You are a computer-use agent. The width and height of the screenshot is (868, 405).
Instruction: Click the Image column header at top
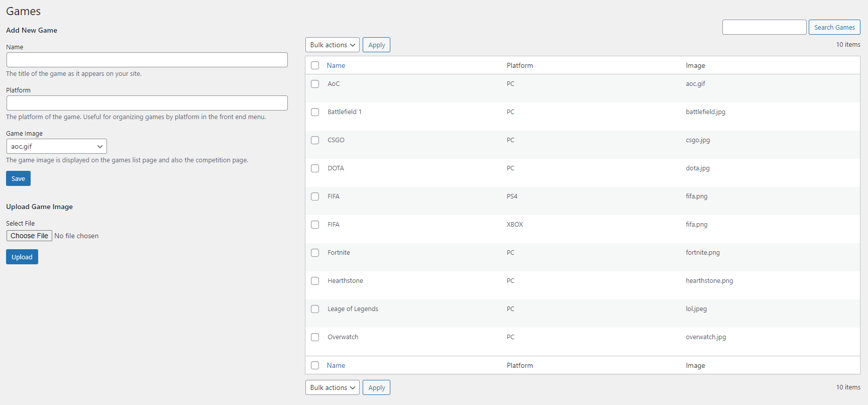point(695,65)
